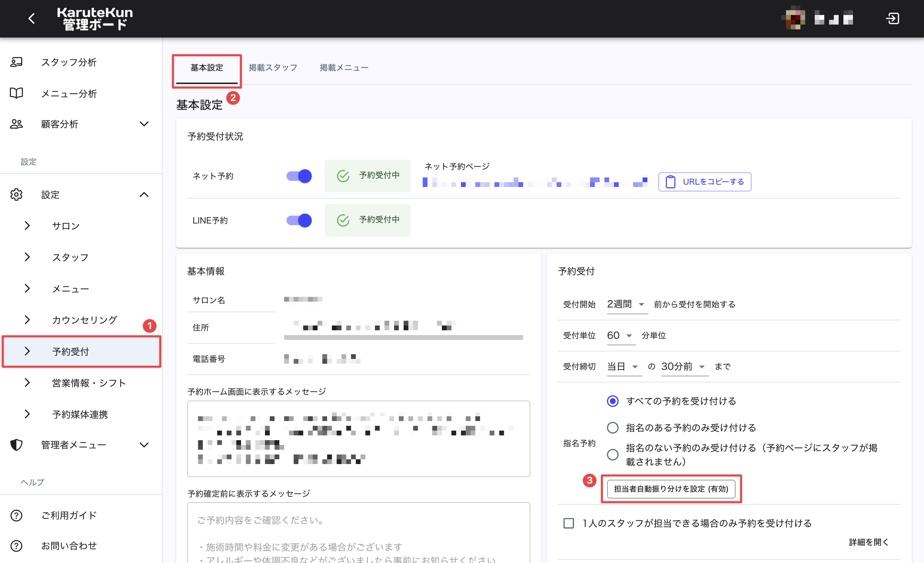The height and width of the screenshot is (563, 924).
Task: Click the horizontal scrollbar under 住所
Action: 403,338
